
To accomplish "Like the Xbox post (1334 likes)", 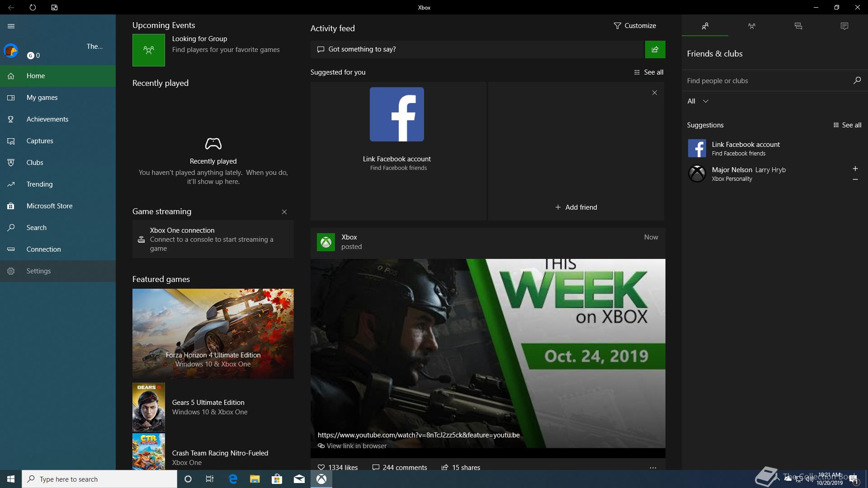I will (338, 467).
